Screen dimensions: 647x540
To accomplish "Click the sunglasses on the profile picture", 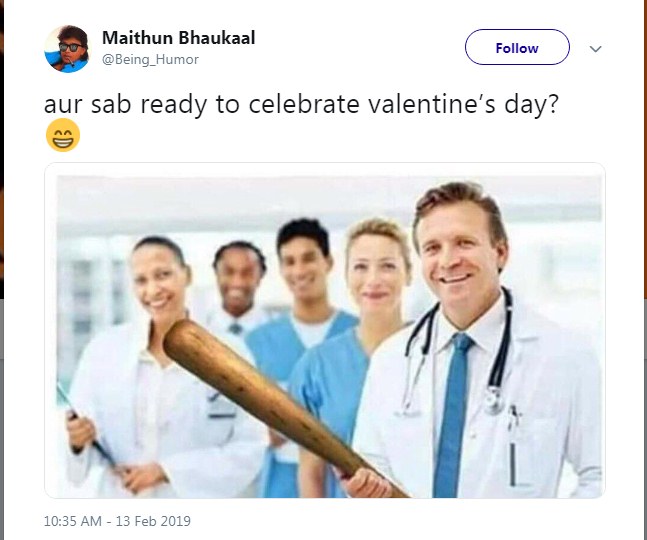I will (x=70, y=47).
